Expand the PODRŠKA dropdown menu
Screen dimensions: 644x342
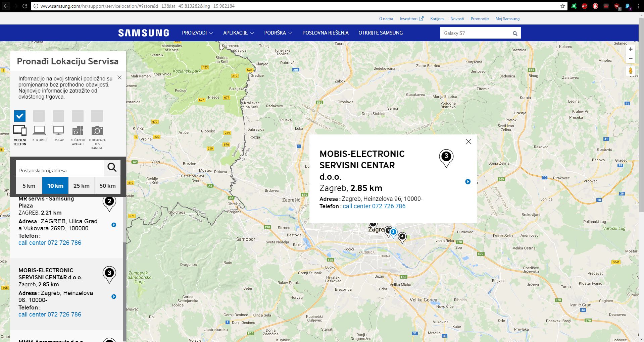278,33
